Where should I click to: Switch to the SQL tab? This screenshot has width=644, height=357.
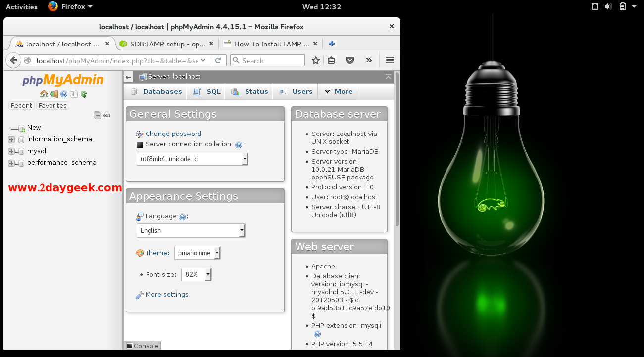point(207,92)
